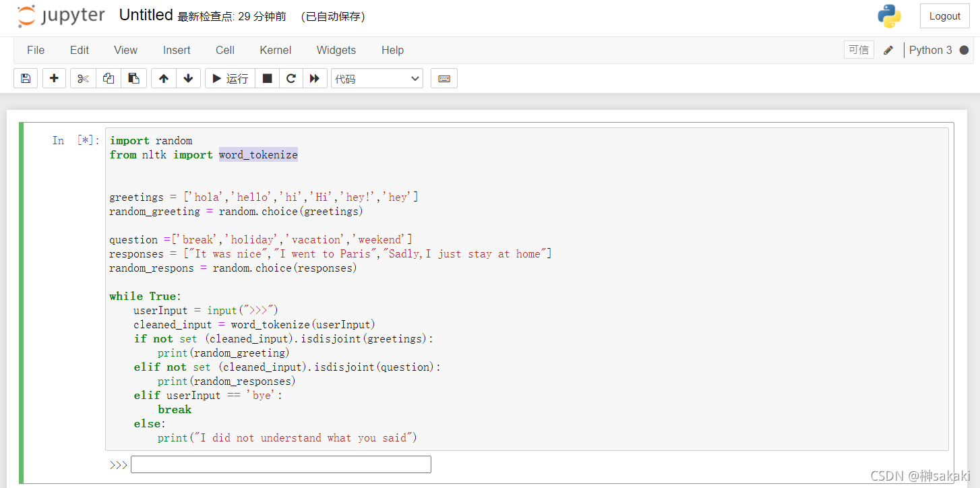Move selected cell up arrow
The width and height of the screenshot is (980, 488).
point(164,78)
